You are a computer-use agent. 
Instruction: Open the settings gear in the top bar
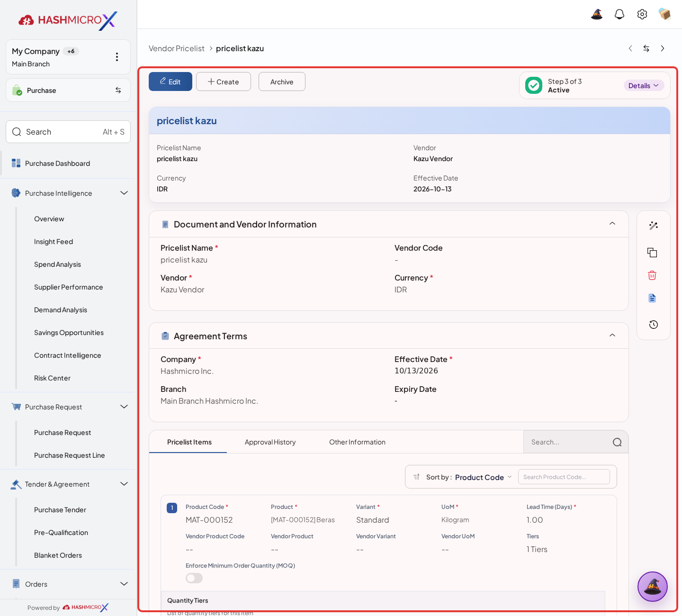click(x=642, y=14)
